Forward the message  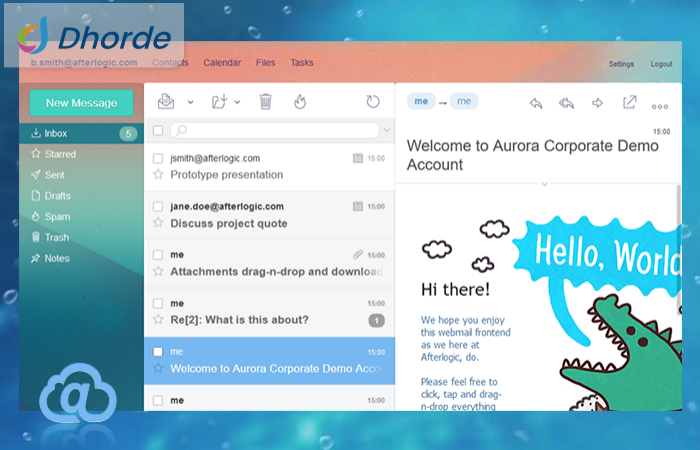(x=597, y=103)
